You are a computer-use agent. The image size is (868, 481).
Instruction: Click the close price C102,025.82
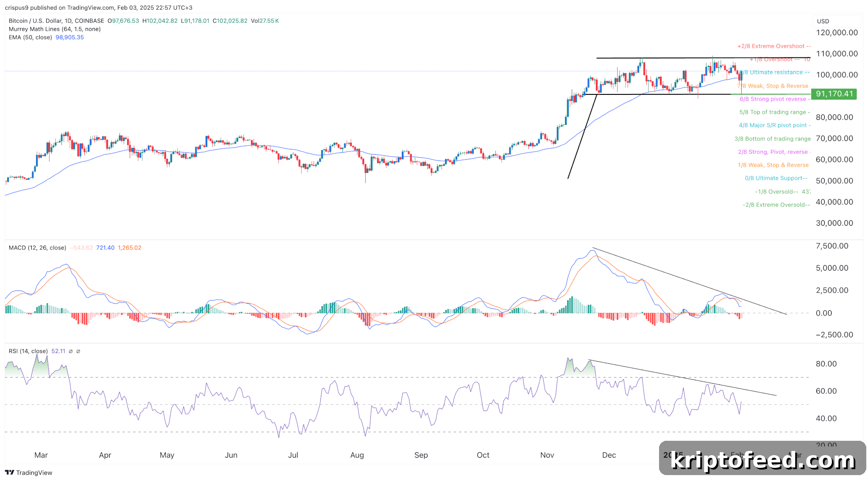[x=230, y=21]
